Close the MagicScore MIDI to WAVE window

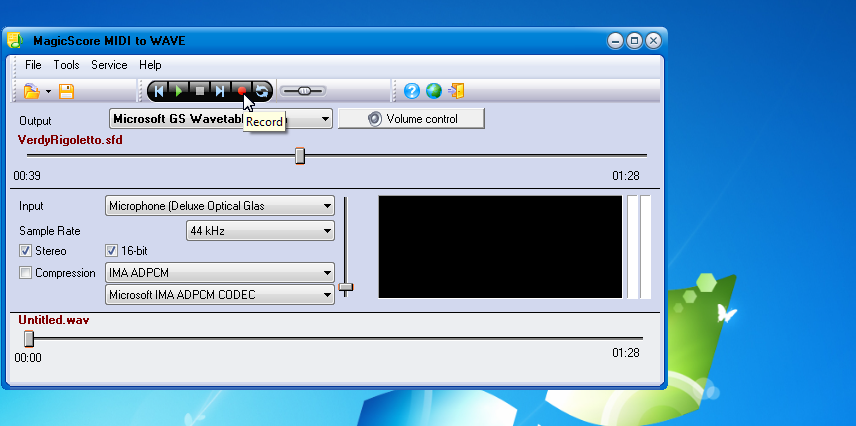pos(653,40)
